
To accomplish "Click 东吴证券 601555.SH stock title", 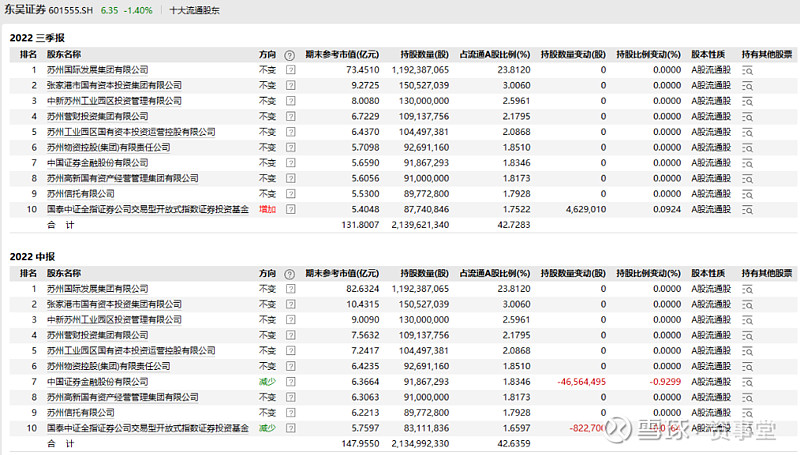I will (x=49, y=10).
